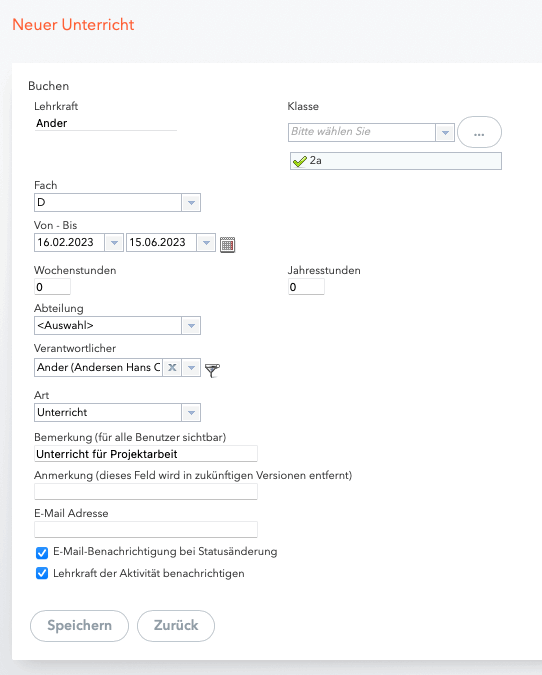542x675 pixels.
Task: Open the Art dropdown showing Unterricht
Action: point(191,413)
